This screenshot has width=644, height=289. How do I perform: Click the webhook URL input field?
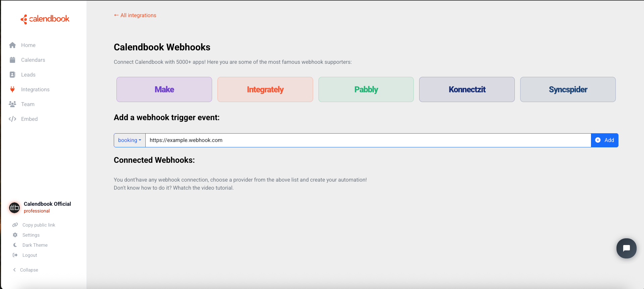368,140
